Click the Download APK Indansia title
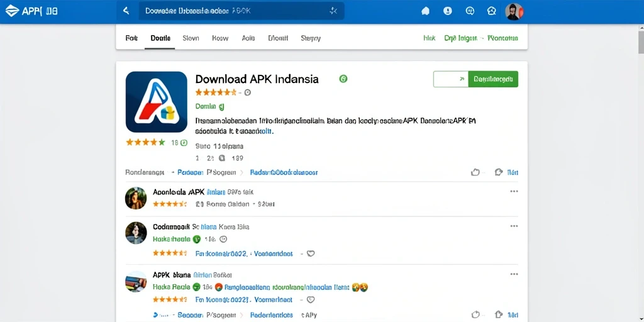Viewport: 644px width, 322px height. (257, 79)
